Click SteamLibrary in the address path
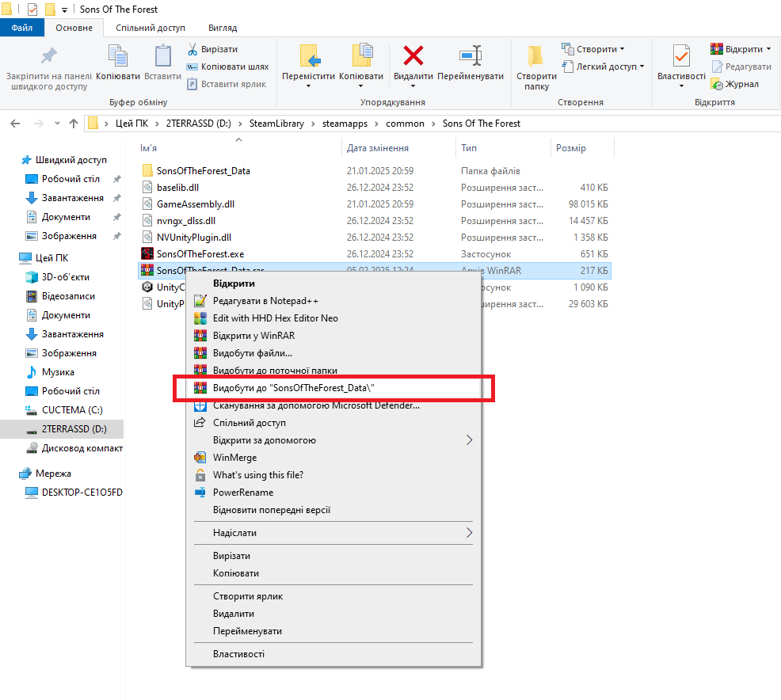Image resolution: width=781 pixels, height=700 pixels. (x=276, y=124)
